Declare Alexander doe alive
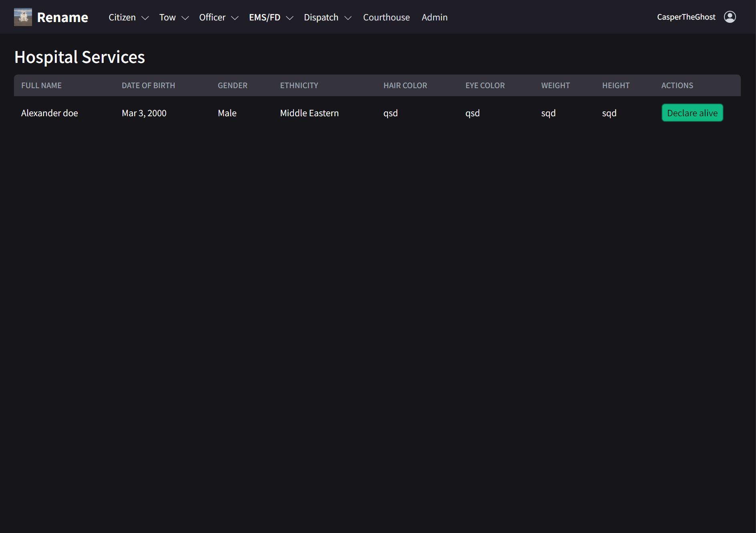756x533 pixels. click(692, 113)
